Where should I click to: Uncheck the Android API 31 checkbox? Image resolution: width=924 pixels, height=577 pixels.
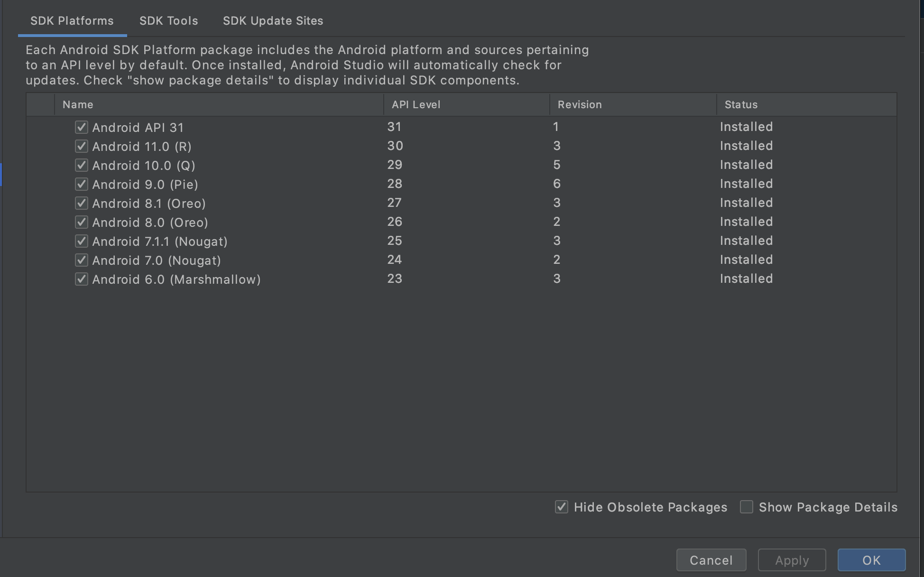pos(82,127)
